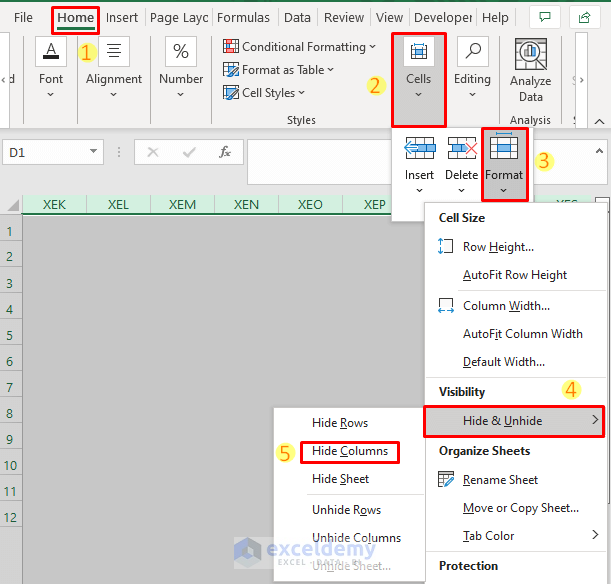Viewport: 611px width, 584px height.
Task: Choose Hide Rows
Action: (x=340, y=423)
